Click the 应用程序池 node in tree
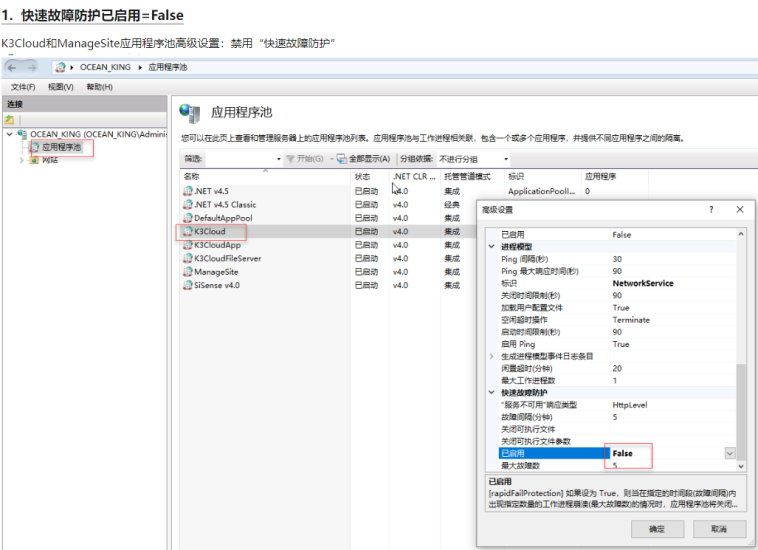Image resolution: width=758 pixels, height=550 pixels. (x=61, y=147)
